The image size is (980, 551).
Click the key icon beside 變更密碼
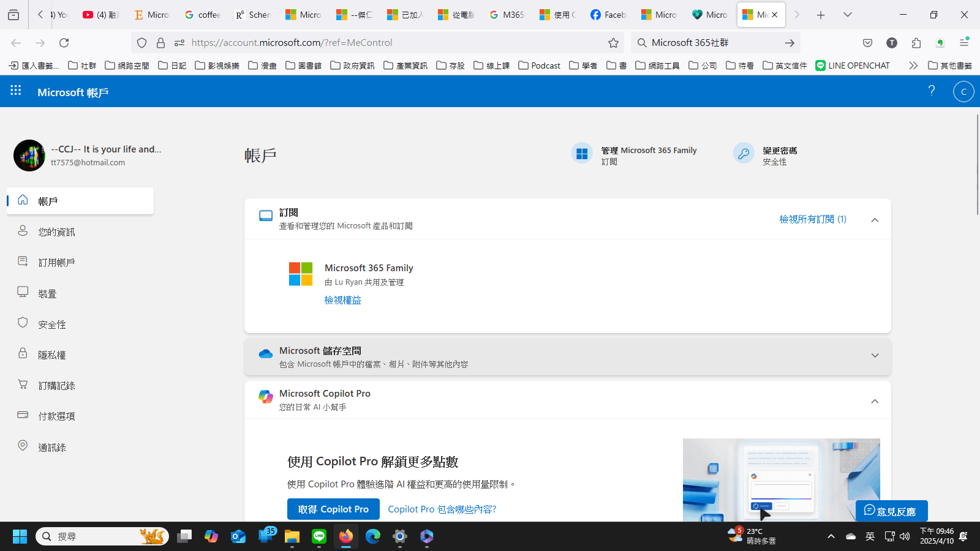pos(744,153)
